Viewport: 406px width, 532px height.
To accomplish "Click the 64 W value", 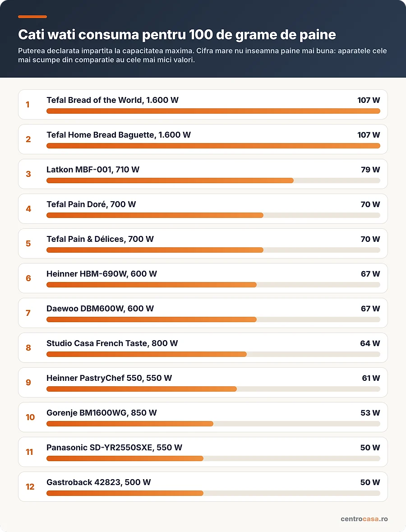I will [370, 343].
